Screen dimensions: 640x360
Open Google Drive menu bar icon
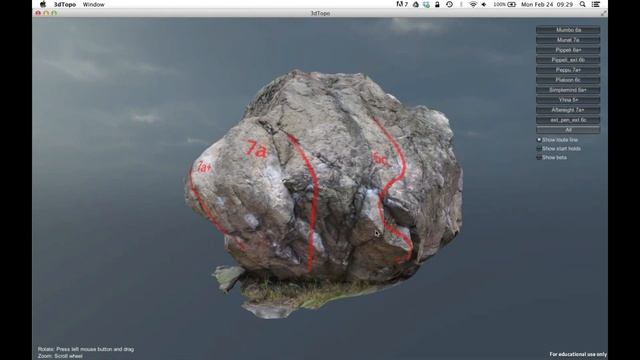click(416, 4)
